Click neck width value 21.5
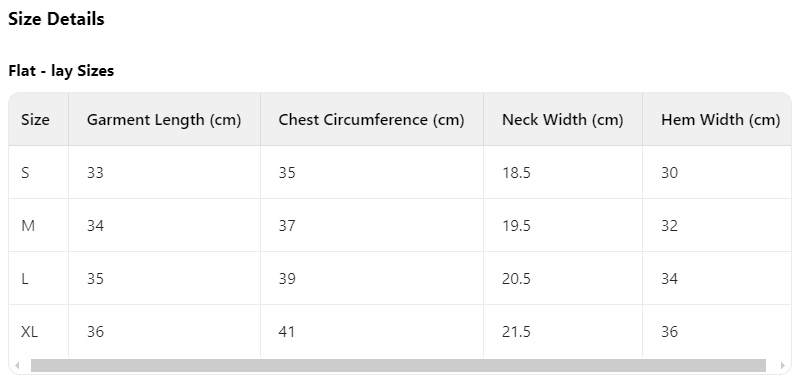Image resolution: width=802 pixels, height=389 pixels. 516,332
